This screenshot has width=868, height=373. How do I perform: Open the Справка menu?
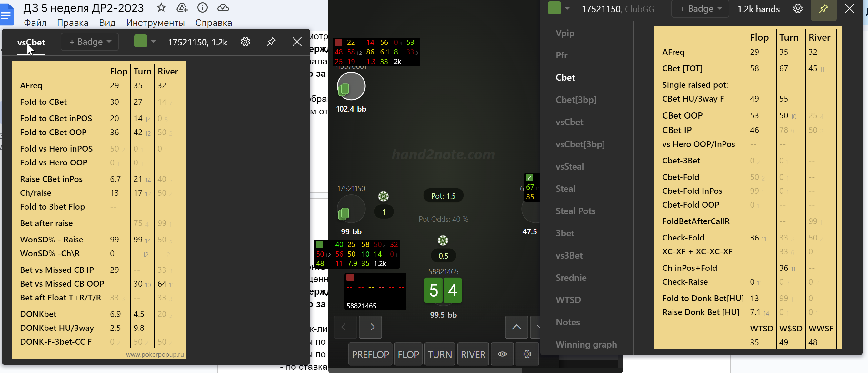(214, 23)
